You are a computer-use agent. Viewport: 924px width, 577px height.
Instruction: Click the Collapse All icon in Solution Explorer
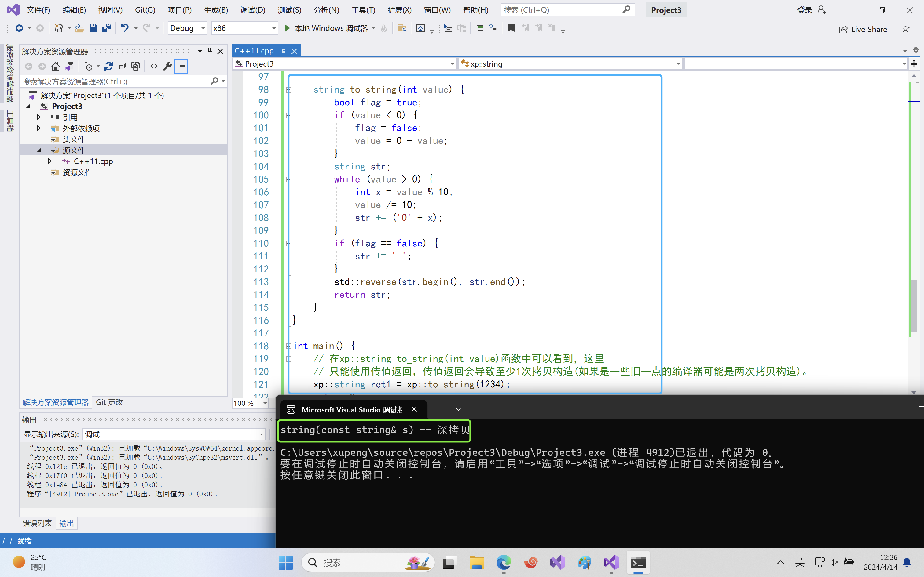coord(122,67)
